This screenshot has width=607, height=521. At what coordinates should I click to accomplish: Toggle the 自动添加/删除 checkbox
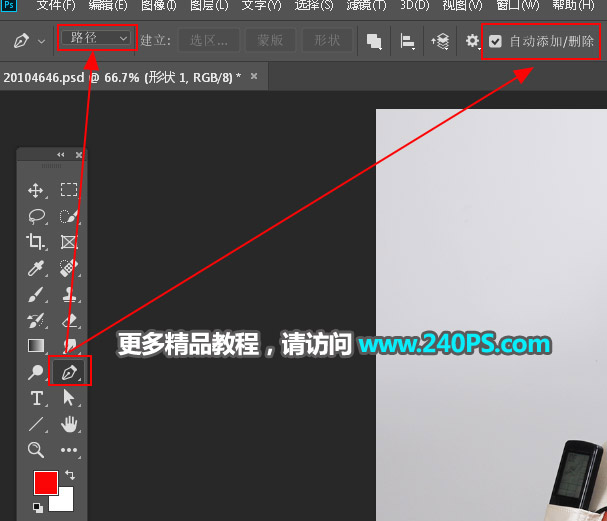coord(495,41)
